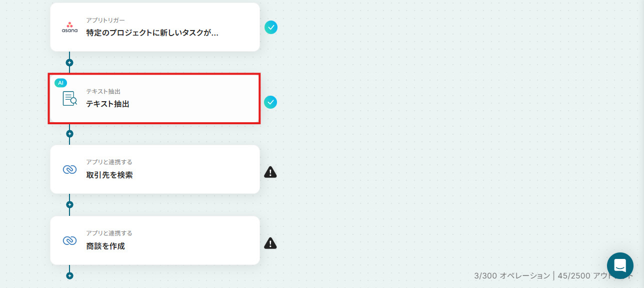Click the checkmark beside テキスト抽出
This screenshot has width=644, height=288.
(270, 102)
